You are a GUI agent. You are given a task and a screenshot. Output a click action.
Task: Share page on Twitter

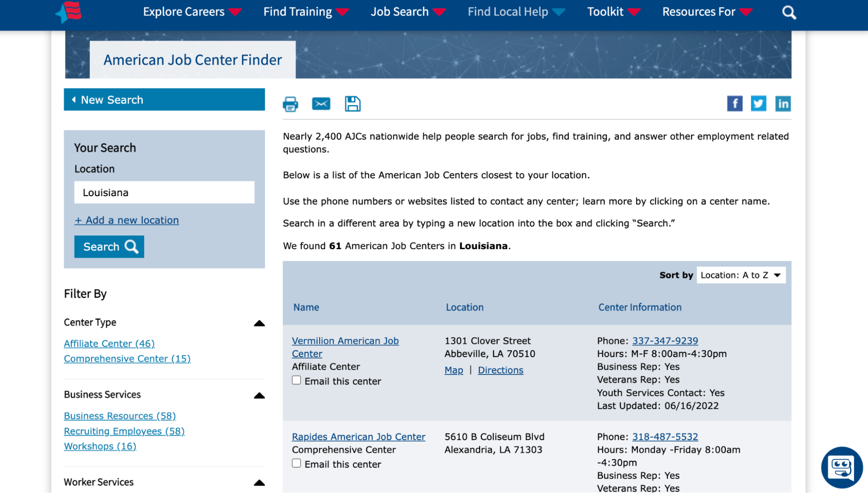[x=759, y=104]
